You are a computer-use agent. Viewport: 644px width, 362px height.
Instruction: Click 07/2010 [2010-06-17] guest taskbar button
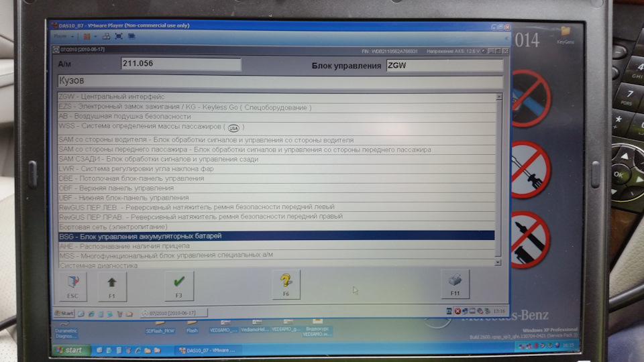(173, 313)
